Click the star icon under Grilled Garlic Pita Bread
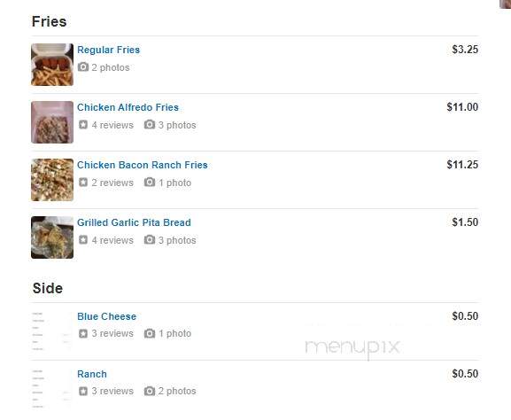The width and height of the screenshot is (511, 420). tap(83, 239)
